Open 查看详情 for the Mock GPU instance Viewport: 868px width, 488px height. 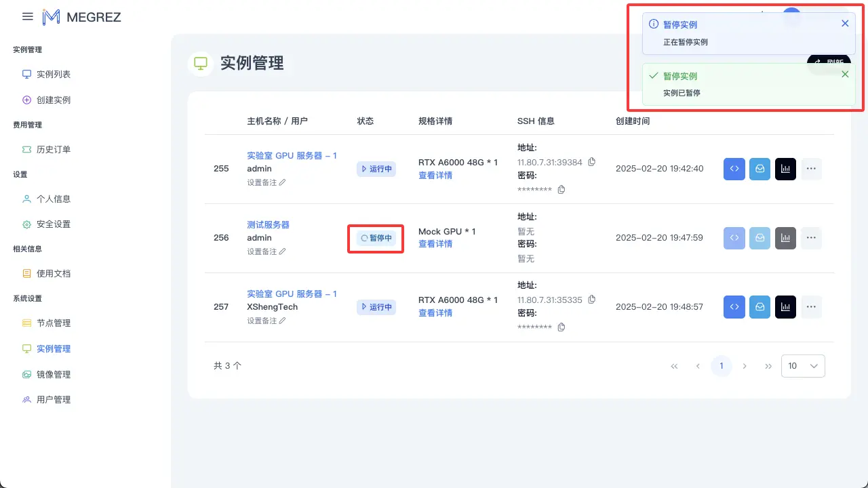(437, 244)
